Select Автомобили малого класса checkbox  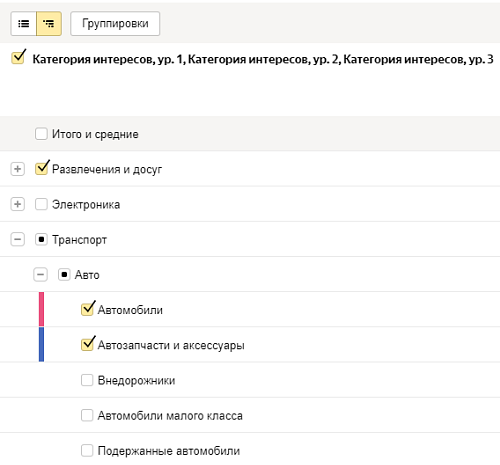[x=87, y=415]
